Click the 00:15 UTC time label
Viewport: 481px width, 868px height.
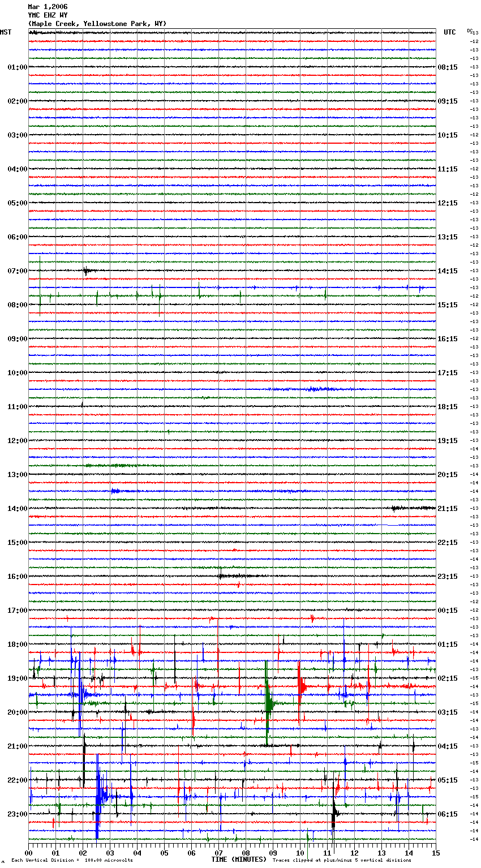448,611
